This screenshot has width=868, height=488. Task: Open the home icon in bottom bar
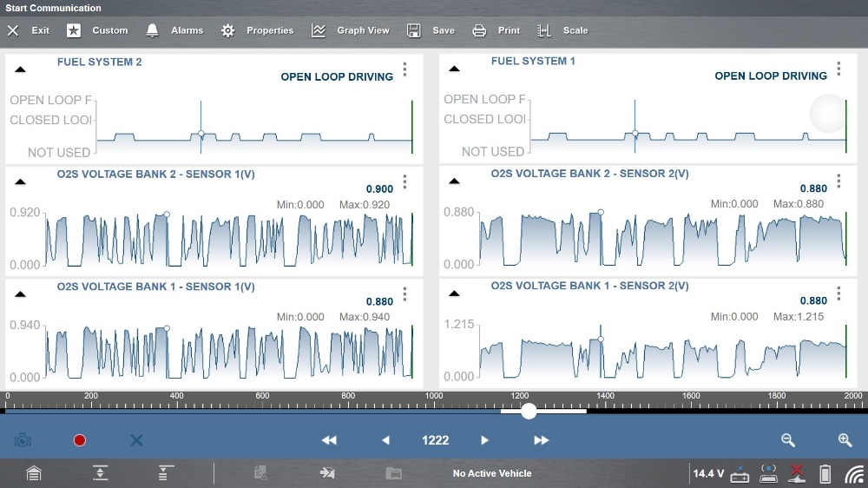coord(33,473)
